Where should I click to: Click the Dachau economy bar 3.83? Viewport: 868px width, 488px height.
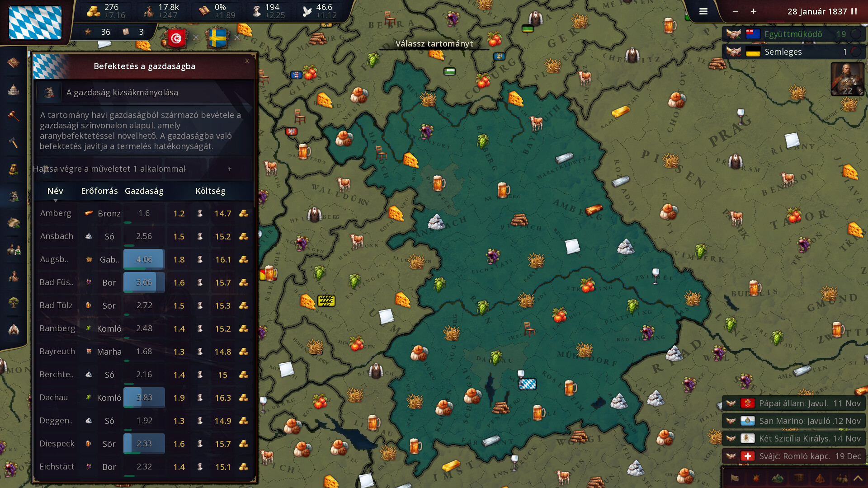pos(144,398)
